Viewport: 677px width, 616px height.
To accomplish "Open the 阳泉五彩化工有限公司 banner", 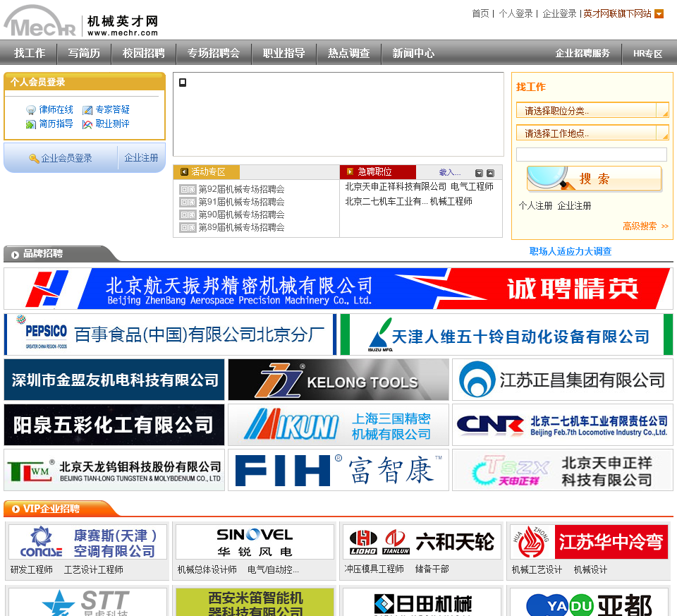I will 114,425.
